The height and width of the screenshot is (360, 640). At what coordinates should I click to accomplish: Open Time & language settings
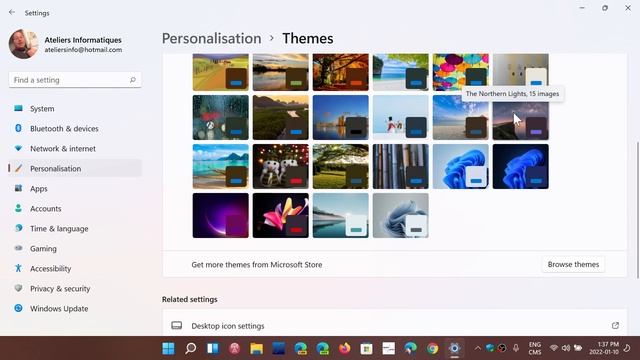point(75,229)
